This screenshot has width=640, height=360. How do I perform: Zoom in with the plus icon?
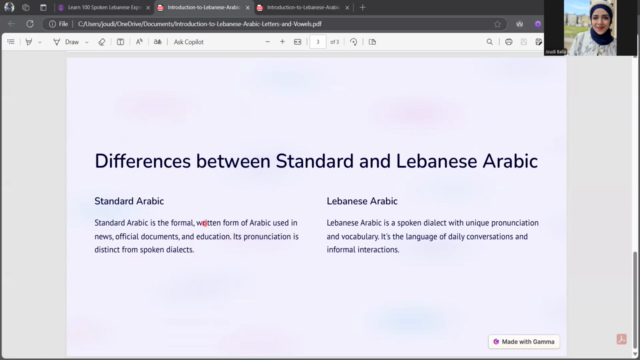click(282, 42)
